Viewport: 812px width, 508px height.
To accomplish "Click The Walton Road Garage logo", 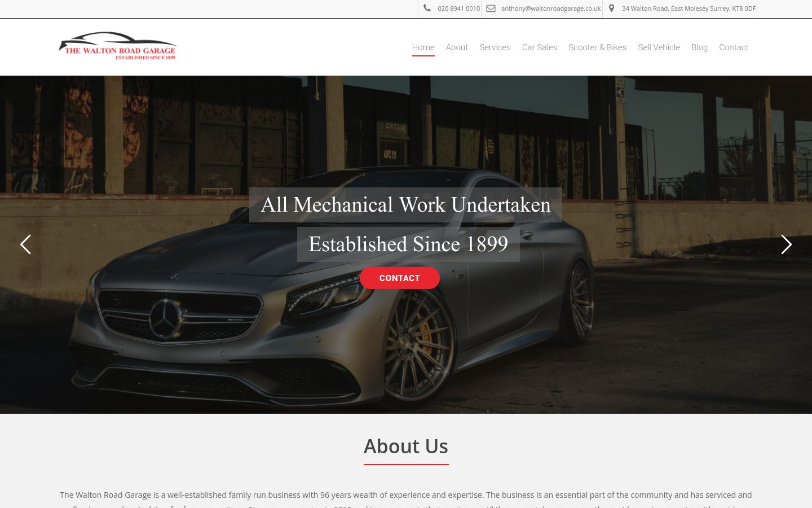I will [118, 46].
